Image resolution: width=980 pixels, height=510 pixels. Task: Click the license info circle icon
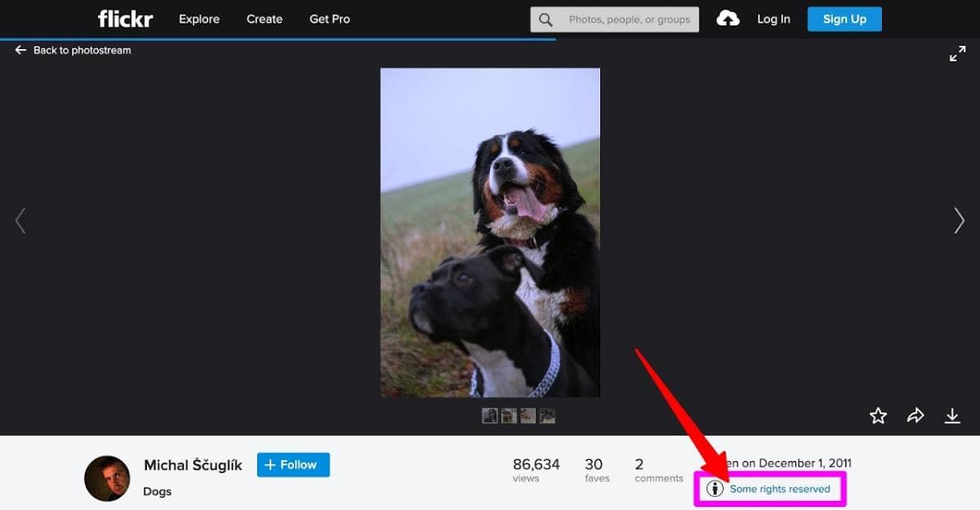(715, 488)
